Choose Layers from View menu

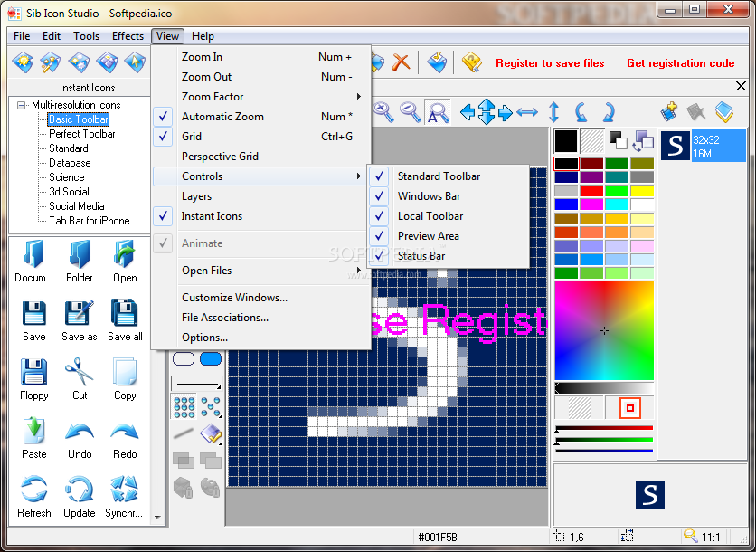click(260, 196)
